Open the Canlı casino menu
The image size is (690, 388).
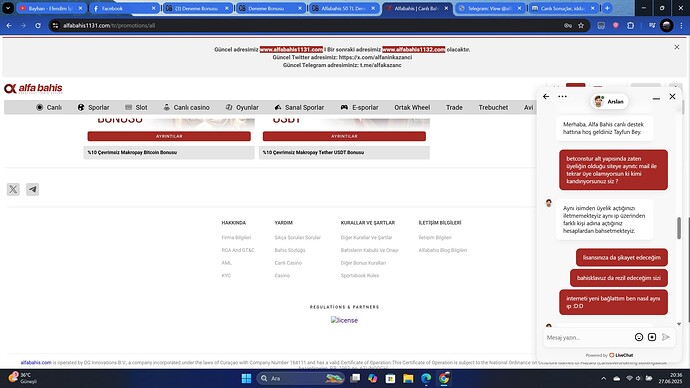click(x=186, y=107)
